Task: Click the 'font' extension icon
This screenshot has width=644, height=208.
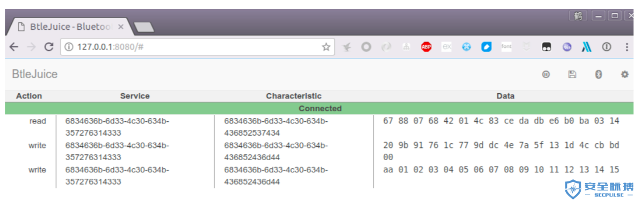Action: click(x=506, y=47)
